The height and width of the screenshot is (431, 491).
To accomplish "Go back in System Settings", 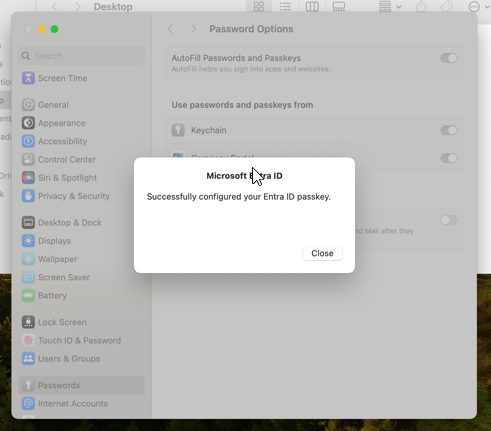I will pyautogui.click(x=170, y=29).
